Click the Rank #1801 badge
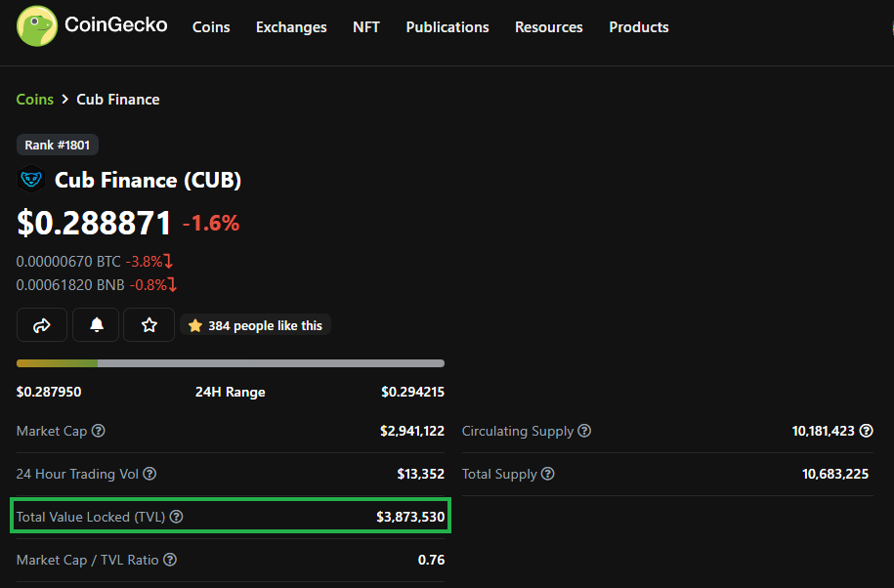Screen dimensions: 894x588 [x=57, y=145]
